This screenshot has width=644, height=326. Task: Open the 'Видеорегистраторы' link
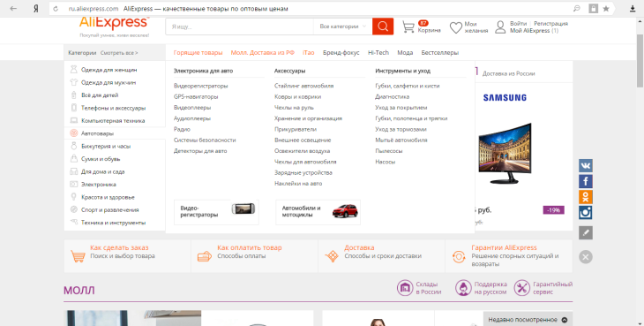[200, 86]
